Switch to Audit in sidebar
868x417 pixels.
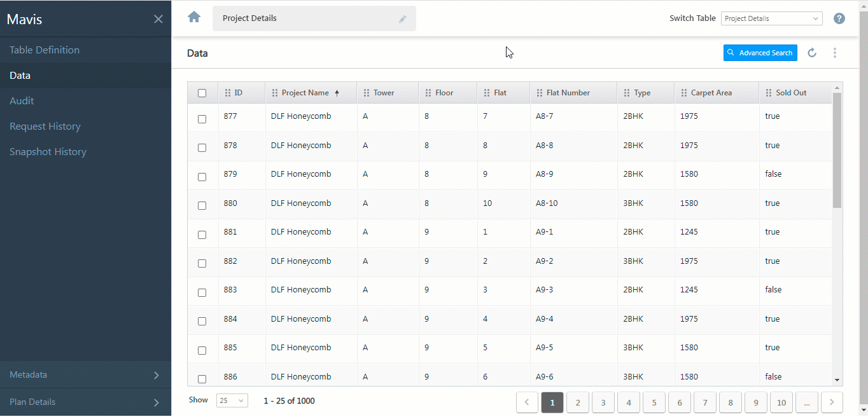click(x=22, y=101)
